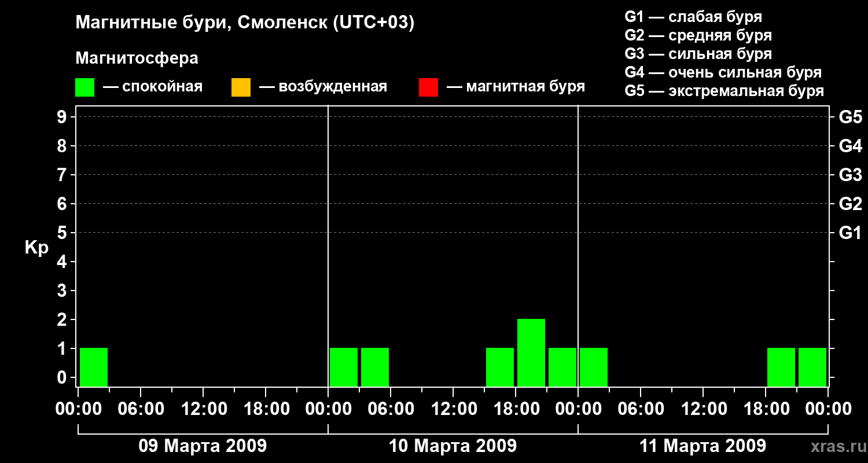Click the tallest bar reaching Kp 2
This screenshot has height=463, width=868.
point(531,352)
